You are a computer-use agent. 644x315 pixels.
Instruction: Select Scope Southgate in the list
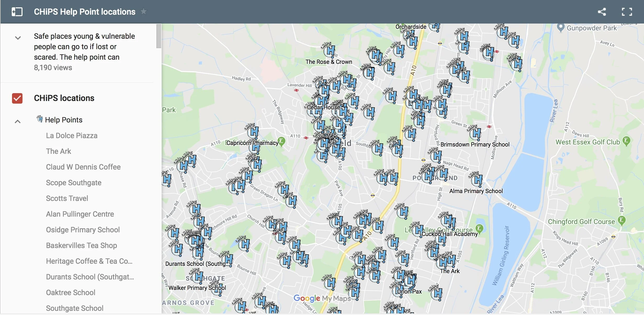(74, 183)
